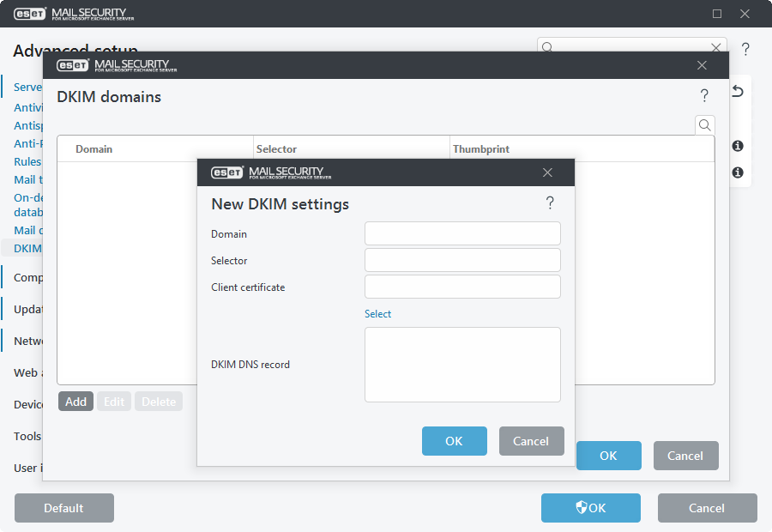Select the Update section in the sidebar
The image size is (772, 532).
[27, 308]
